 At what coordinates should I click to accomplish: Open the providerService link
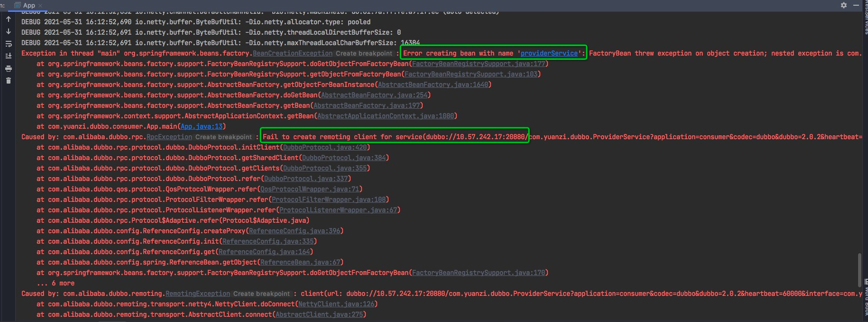click(x=549, y=53)
